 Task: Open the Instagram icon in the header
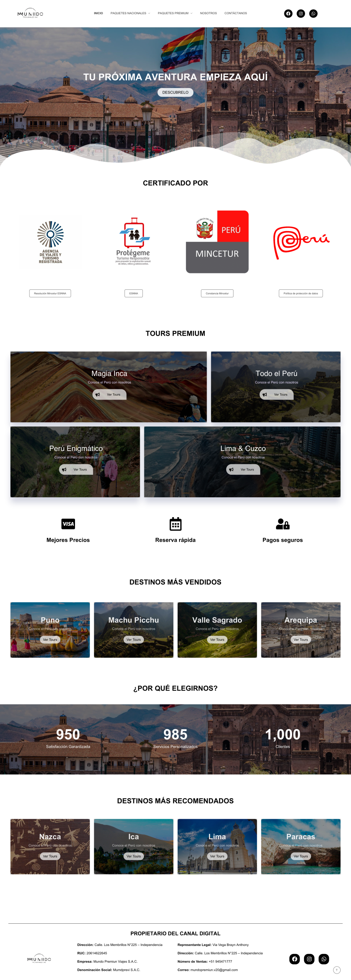[x=301, y=14]
